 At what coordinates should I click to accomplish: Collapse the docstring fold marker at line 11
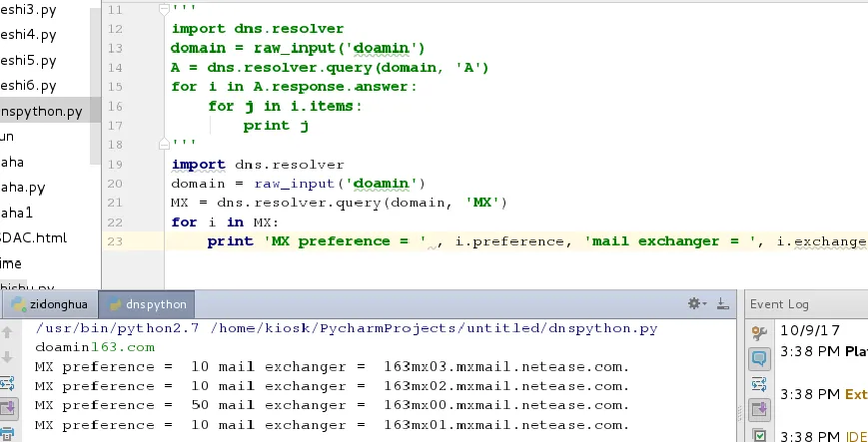(x=164, y=9)
